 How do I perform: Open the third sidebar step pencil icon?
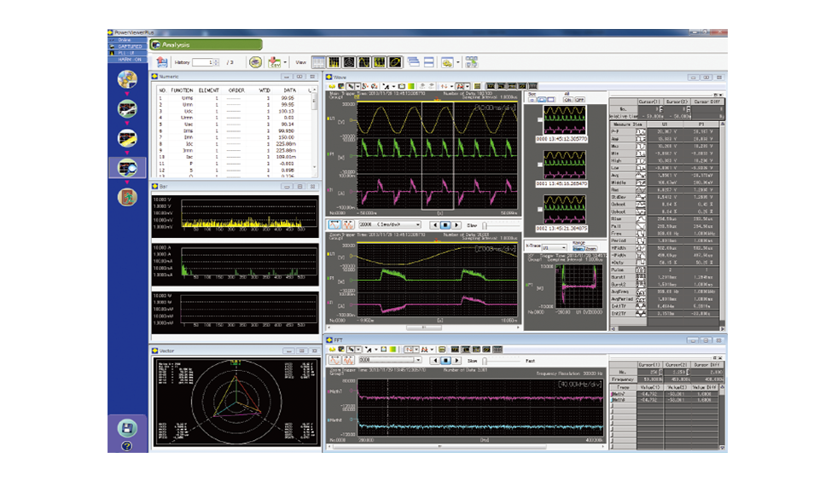(127, 138)
